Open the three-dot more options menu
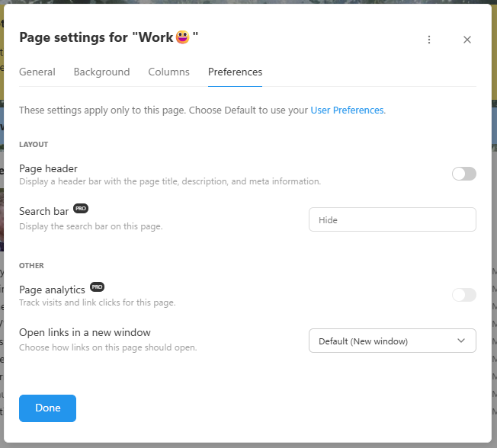This screenshot has height=448, width=497. [429, 40]
